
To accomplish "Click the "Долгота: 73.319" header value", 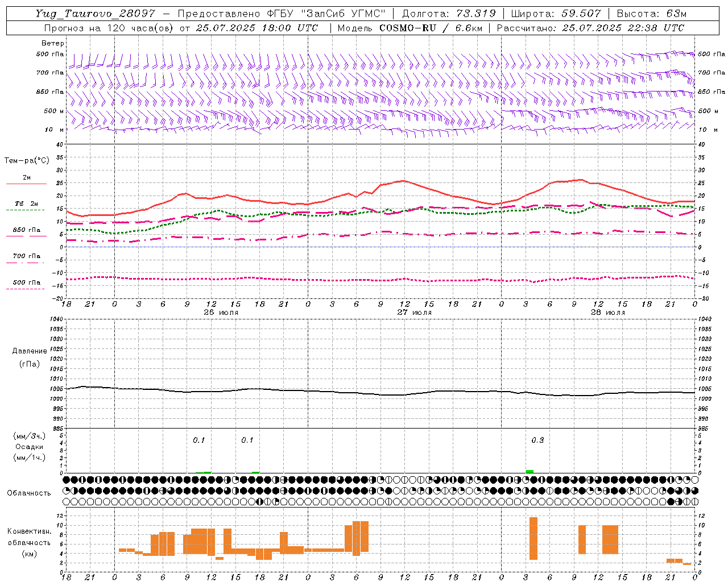I will [449, 14].
